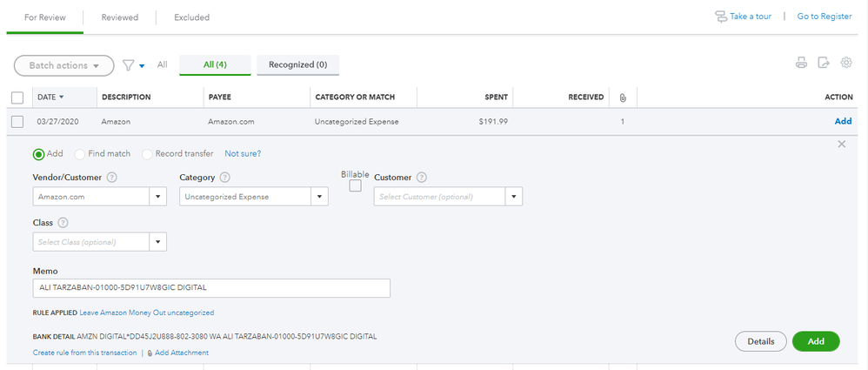This screenshot has height=370, width=868.
Task: Open the Category dropdown list
Action: tap(321, 197)
